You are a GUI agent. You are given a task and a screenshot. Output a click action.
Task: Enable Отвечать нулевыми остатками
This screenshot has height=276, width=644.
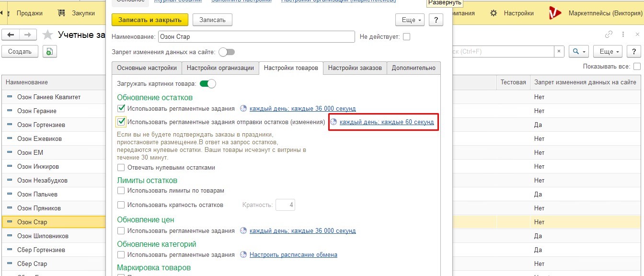pyautogui.click(x=121, y=168)
